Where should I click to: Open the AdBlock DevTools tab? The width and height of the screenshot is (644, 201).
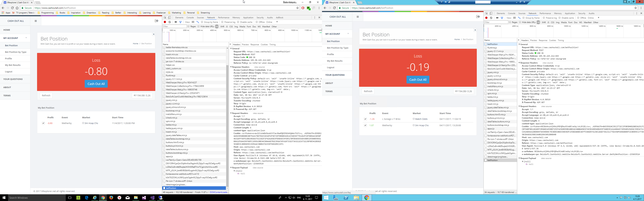point(279,17)
